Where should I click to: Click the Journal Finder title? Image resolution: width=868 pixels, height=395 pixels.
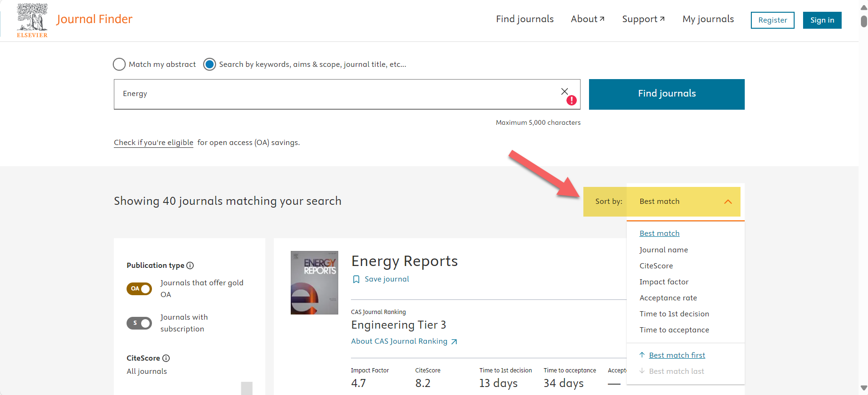coord(94,19)
